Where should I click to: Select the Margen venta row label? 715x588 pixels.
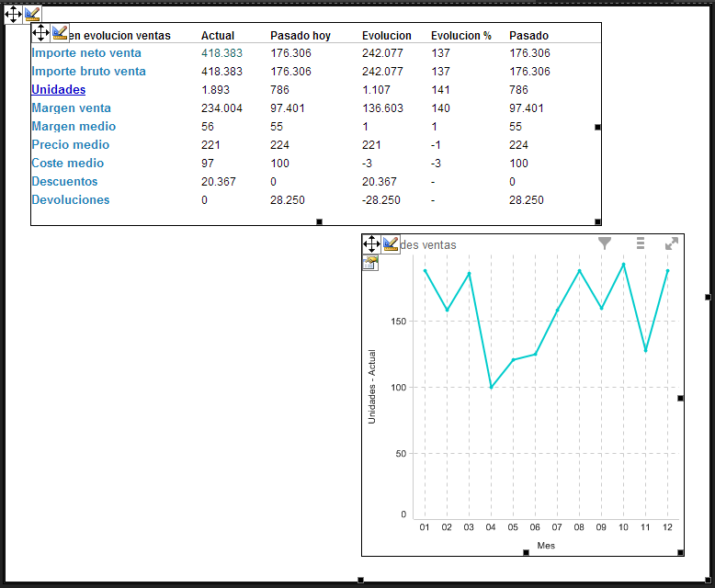pos(71,108)
